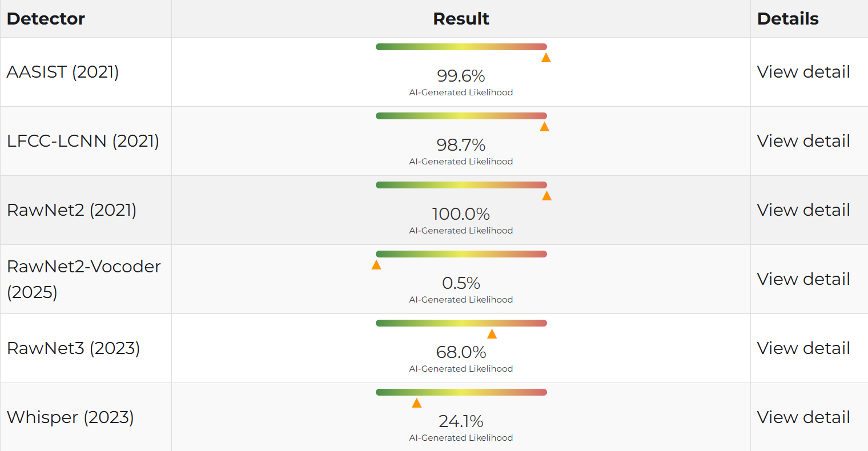Select the 68.0% likelihood value

click(x=461, y=352)
